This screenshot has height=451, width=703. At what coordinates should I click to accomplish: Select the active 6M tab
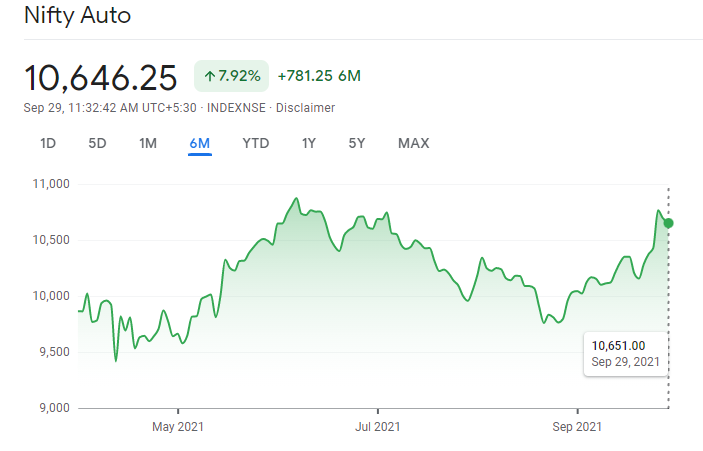point(199,143)
